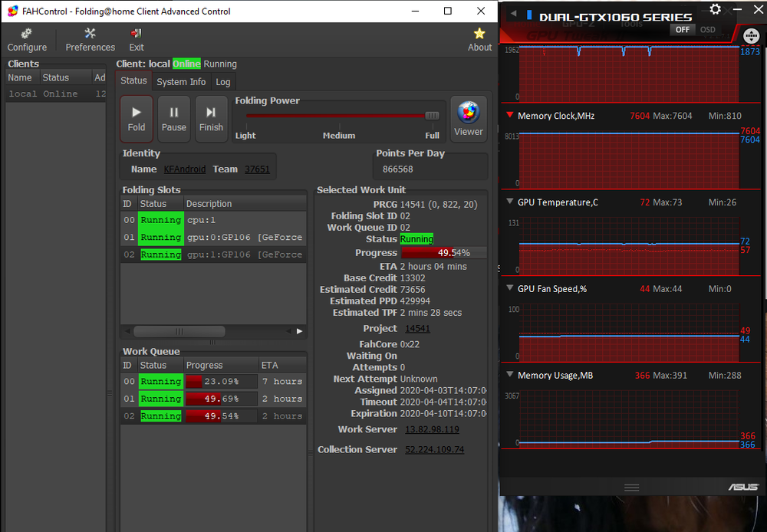Open Preferences in FAHControl toolbar
767x532 pixels.
tap(90, 40)
